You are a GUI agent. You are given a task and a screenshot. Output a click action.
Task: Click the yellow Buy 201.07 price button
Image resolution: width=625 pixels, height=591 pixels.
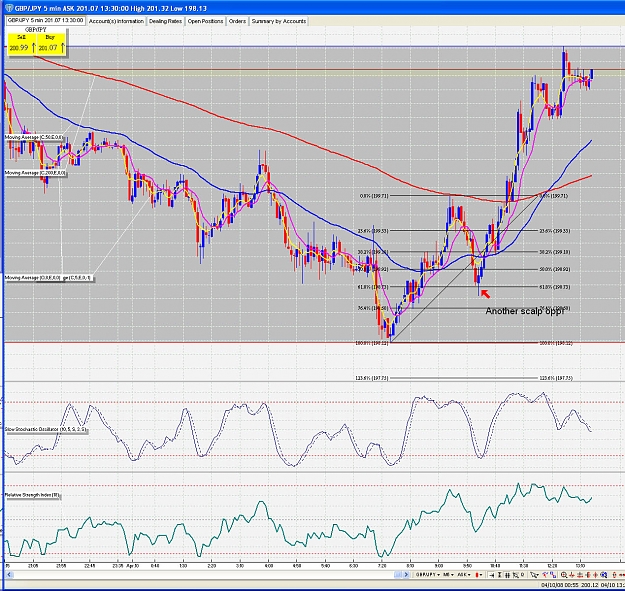[51, 44]
